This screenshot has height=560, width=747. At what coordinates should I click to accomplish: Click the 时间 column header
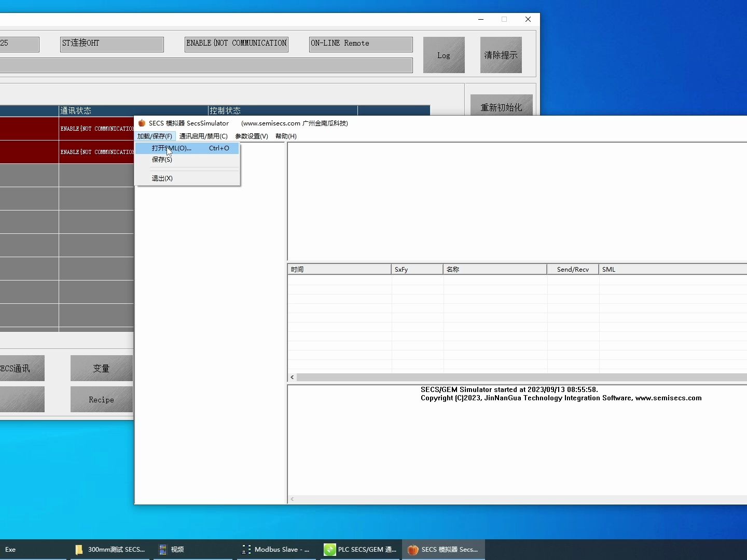[x=340, y=269]
